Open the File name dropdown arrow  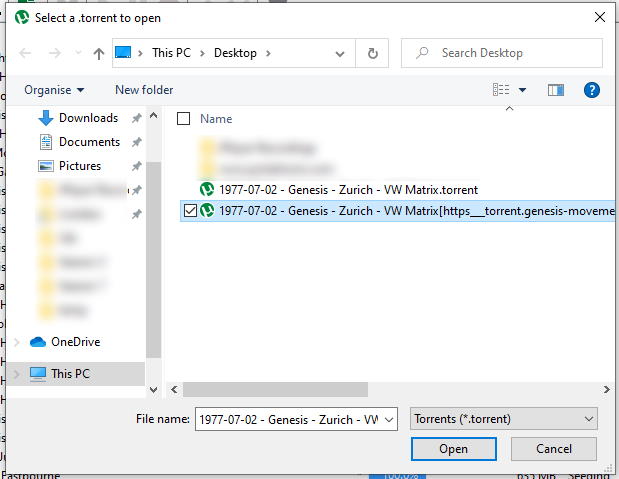tap(389, 419)
